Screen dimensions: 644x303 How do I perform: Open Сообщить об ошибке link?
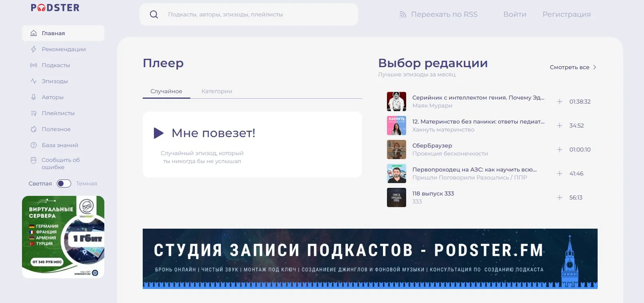coord(61,163)
